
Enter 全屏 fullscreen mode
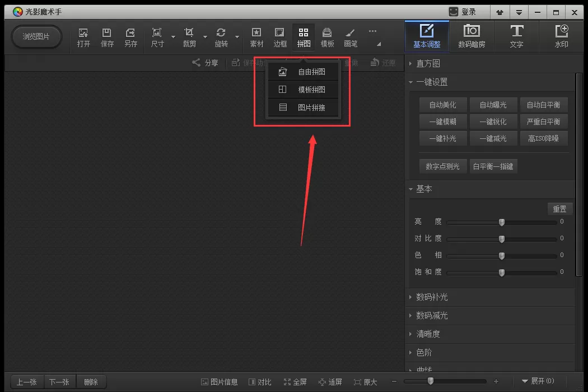(295, 382)
